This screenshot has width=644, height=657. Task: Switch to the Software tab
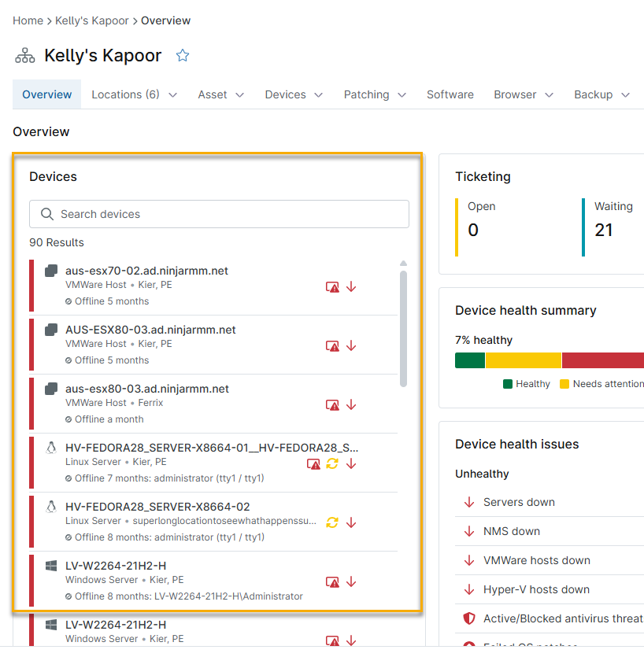(450, 94)
